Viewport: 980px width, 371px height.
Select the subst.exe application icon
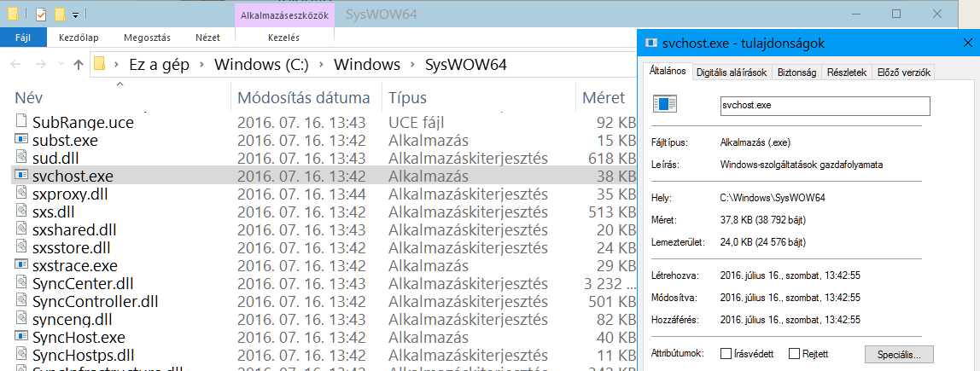click(x=21, y=140)
